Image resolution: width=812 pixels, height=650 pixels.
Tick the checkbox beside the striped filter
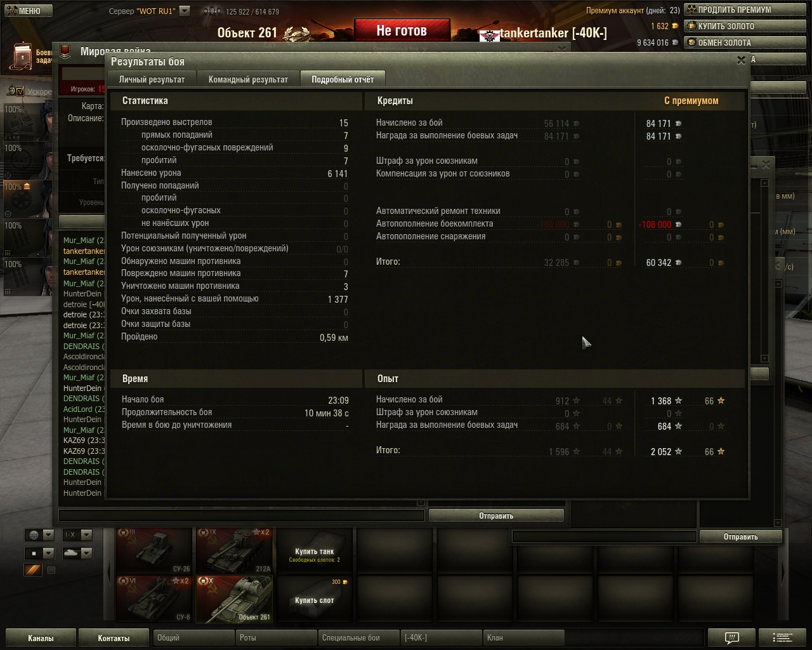pyautogui.click(x=51, y=570)
